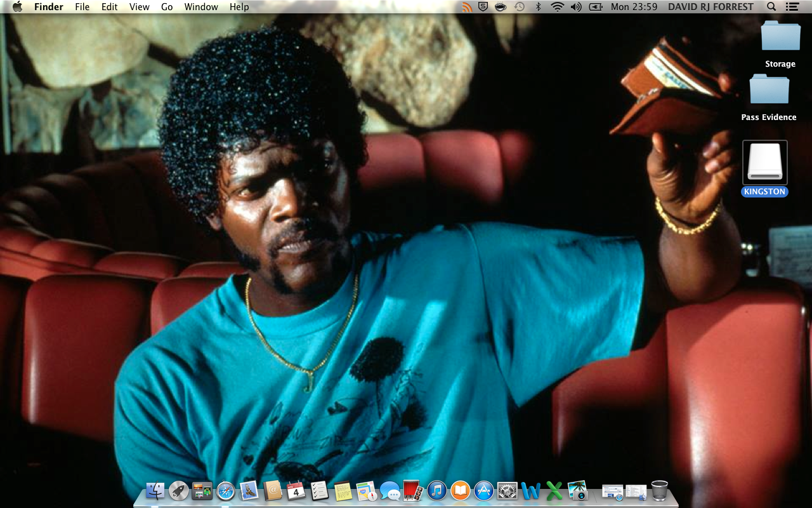Open Trash in the Dock
The height and width of the screenshot is (508, 812).
tap(660, 490)
